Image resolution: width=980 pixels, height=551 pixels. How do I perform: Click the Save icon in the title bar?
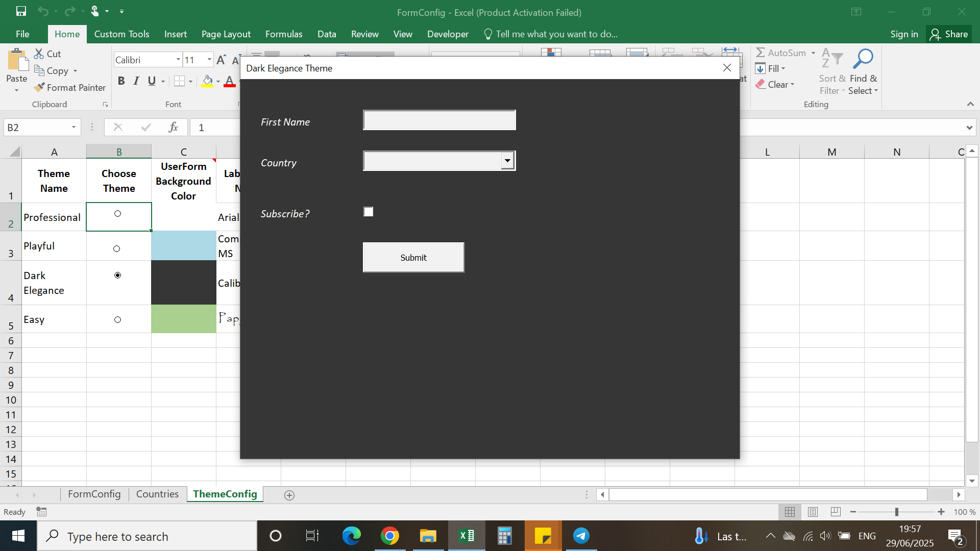[21, 11]
